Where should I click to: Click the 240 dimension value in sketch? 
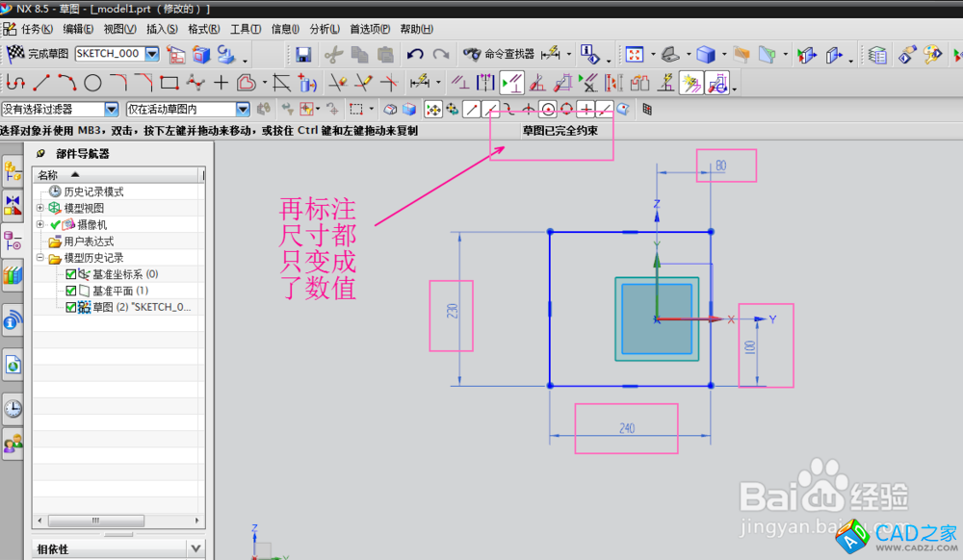627,427
